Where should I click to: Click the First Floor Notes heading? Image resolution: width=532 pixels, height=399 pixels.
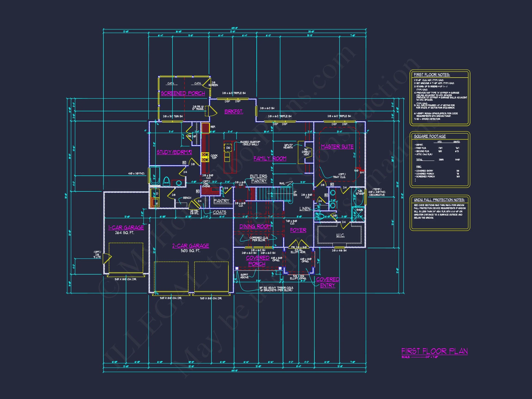pyautogui.click(x=432, y=75)
